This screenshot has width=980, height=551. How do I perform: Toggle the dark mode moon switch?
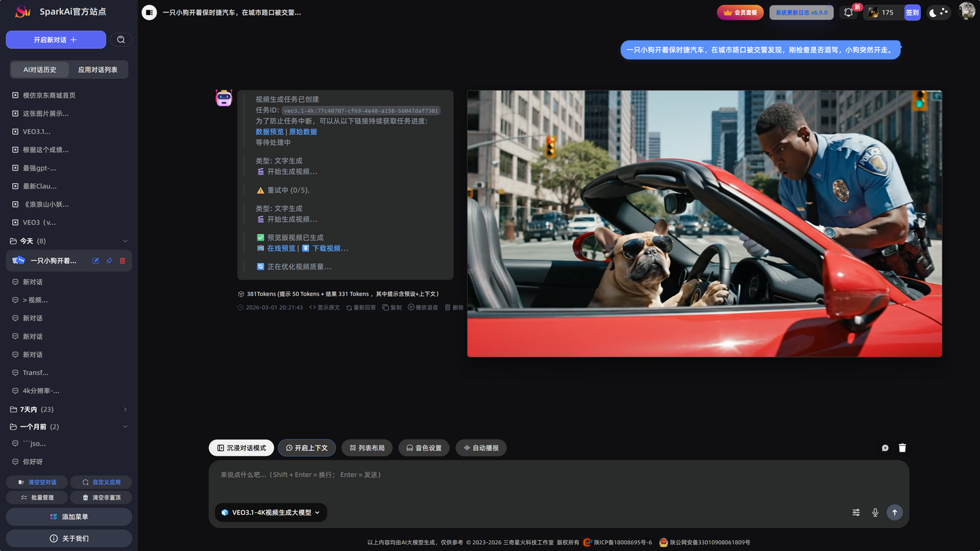tap(939, 12)
